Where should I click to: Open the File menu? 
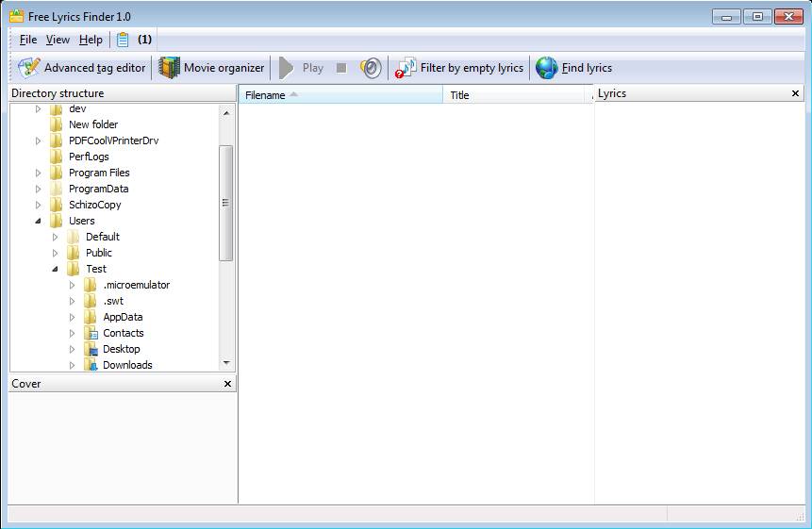[27, 40]
